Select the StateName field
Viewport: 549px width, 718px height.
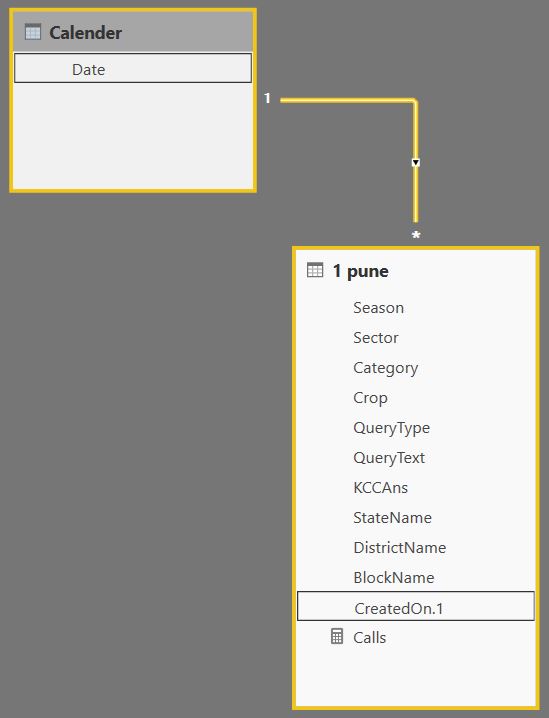tap(392, 518)
